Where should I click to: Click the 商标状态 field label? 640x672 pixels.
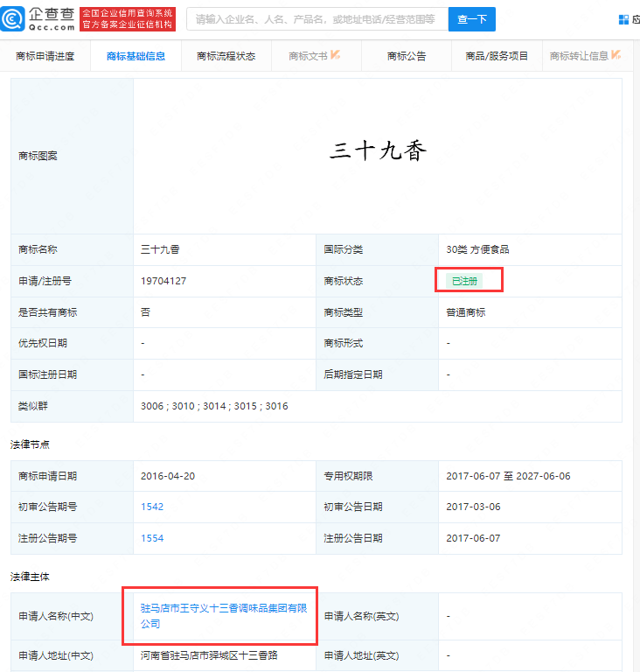click(x=343, y=281)
